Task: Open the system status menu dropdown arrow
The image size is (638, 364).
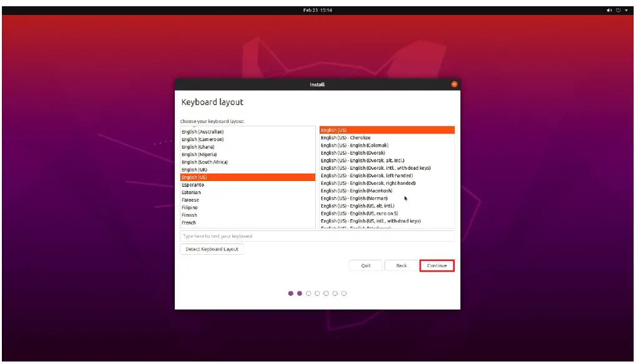Action: pyautogui.click(x=626, y=10)
